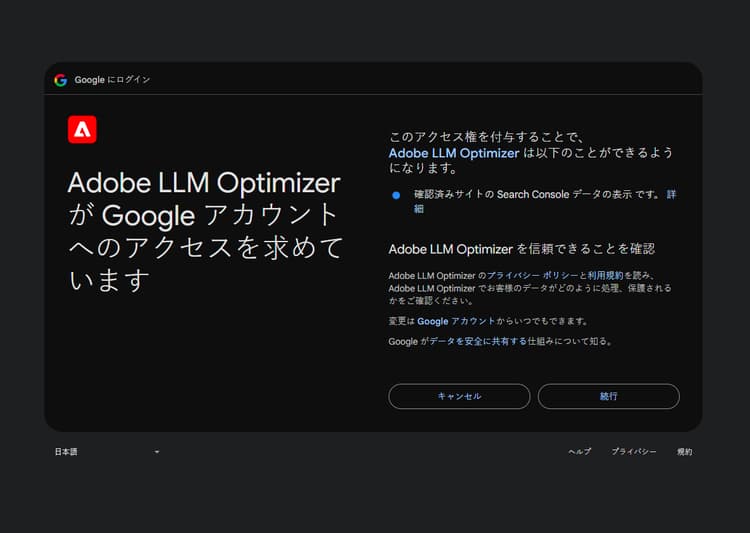Screen dimensions: 750x533
Task: Open the Adobe LLM Optimizer blue app name link
Action: (453, 153)
